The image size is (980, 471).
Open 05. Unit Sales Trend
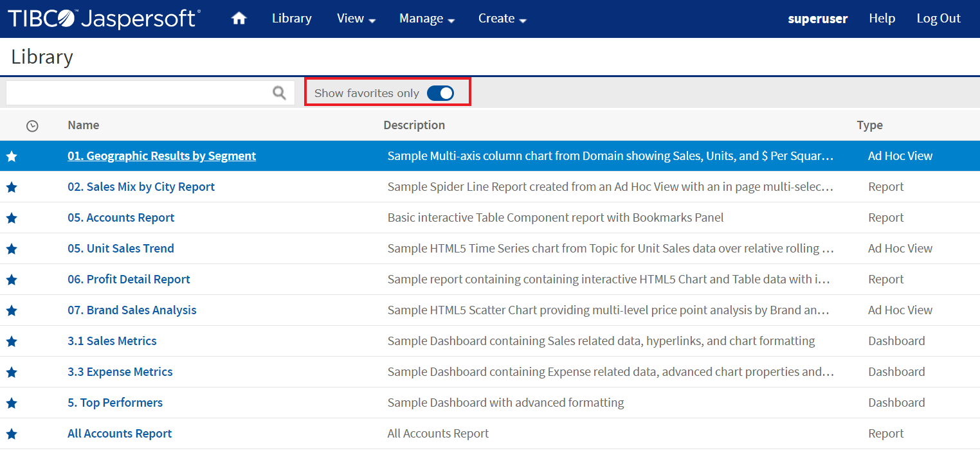tap(121, 249)
